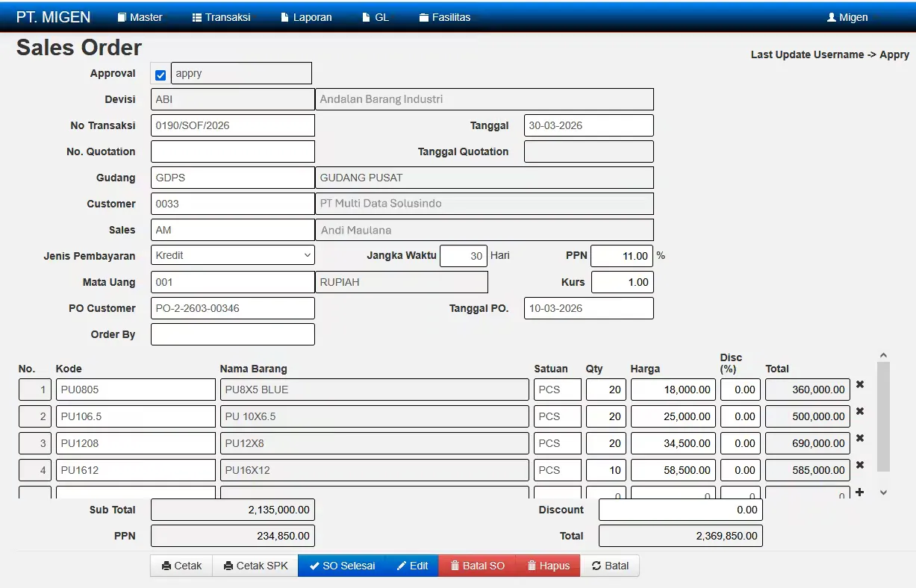Open the Fasilitas menu

click(445, 17)
